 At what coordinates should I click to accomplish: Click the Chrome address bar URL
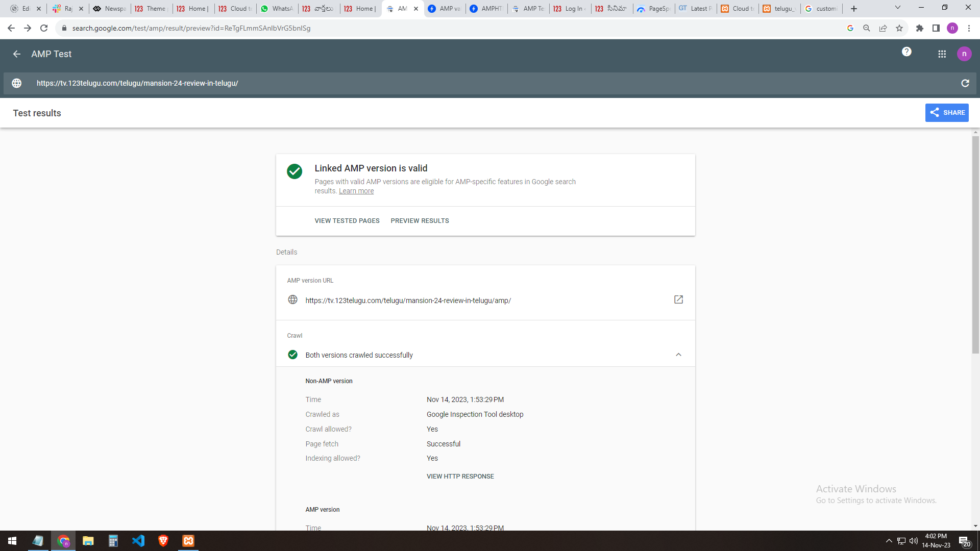tap(191, 28)
